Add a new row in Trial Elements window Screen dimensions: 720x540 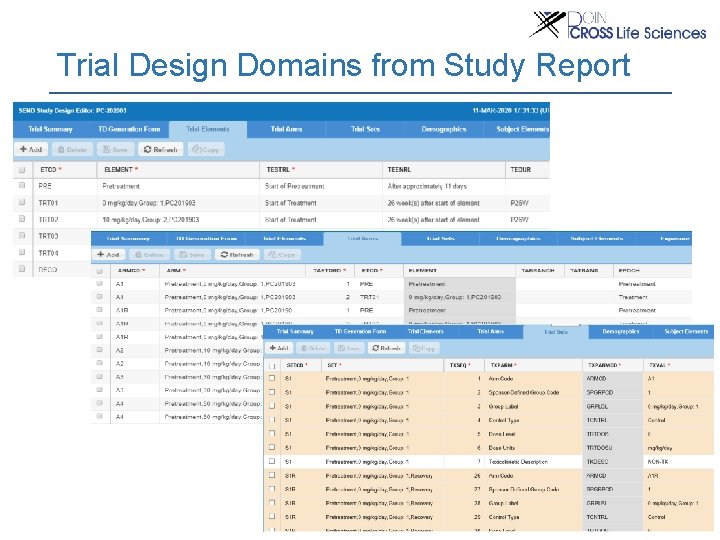pos(31,149)
